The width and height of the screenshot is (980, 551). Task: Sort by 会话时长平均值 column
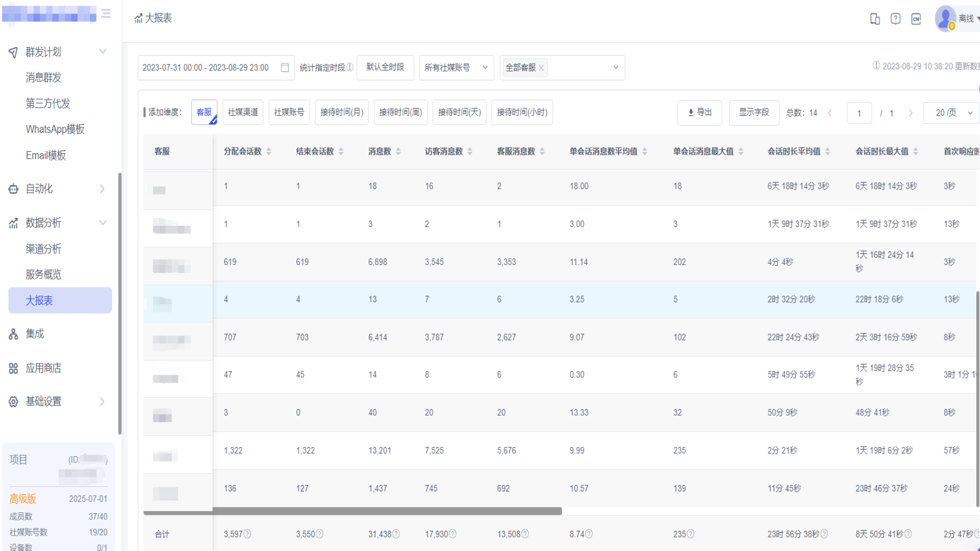point(827,151)
